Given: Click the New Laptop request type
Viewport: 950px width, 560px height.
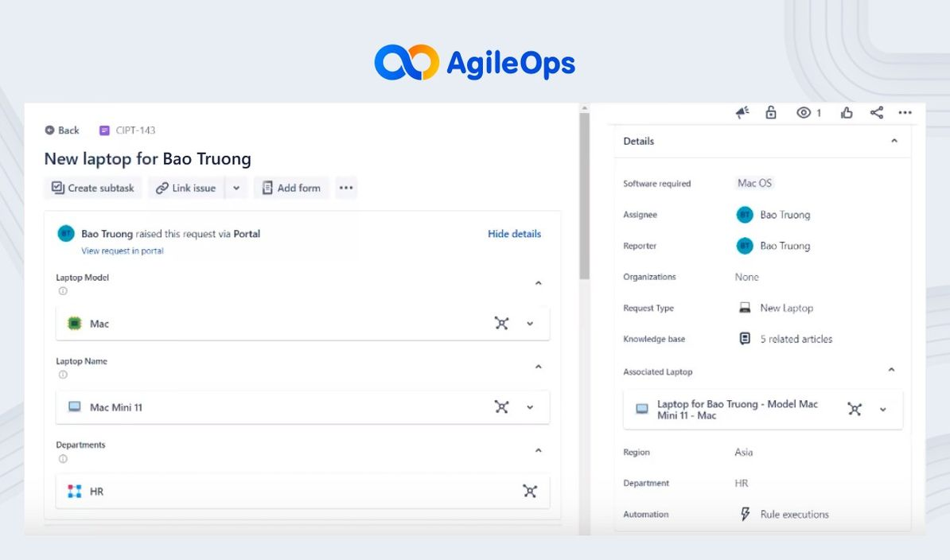Looking at the screenshot, I should [786, 308].
